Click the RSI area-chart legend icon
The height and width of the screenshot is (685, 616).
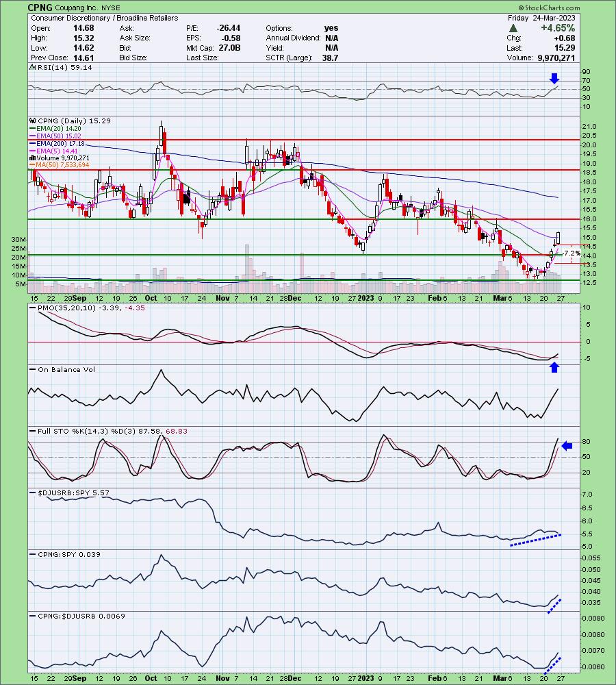[32, 67]
